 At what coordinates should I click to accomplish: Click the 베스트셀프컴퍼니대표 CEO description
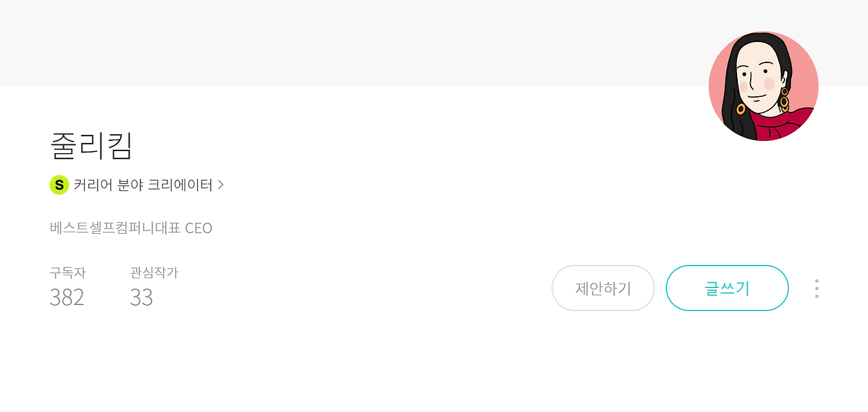(130, 228)
